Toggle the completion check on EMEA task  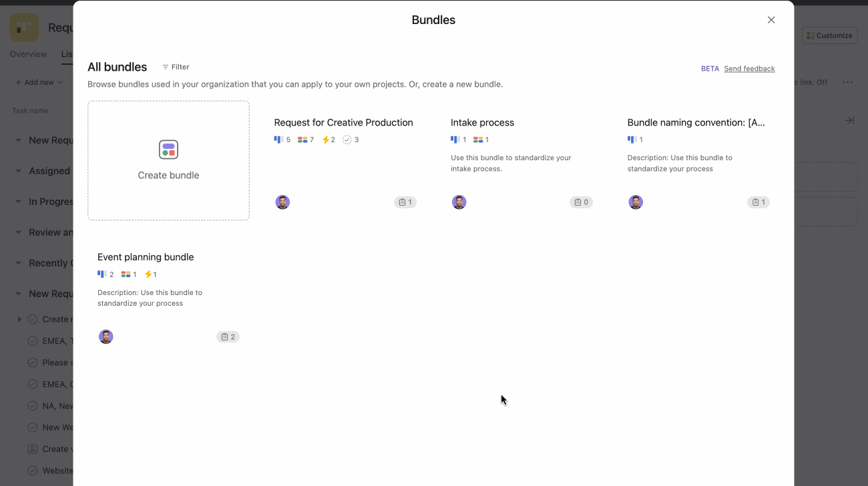pyautogui.click(x=32, y=341)
